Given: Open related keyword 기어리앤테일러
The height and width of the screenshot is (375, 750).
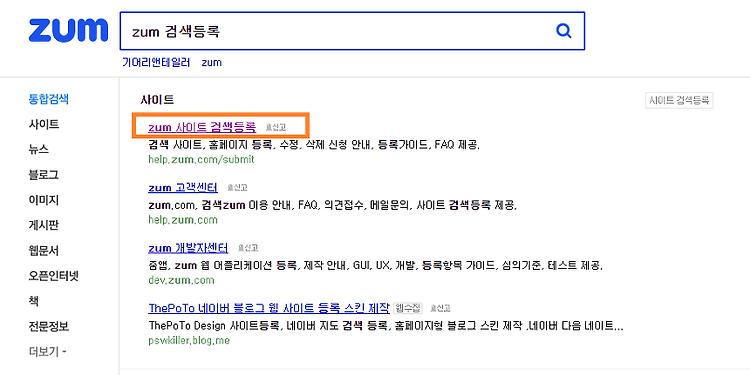Looking at the screenshot, I should [156, 62].
